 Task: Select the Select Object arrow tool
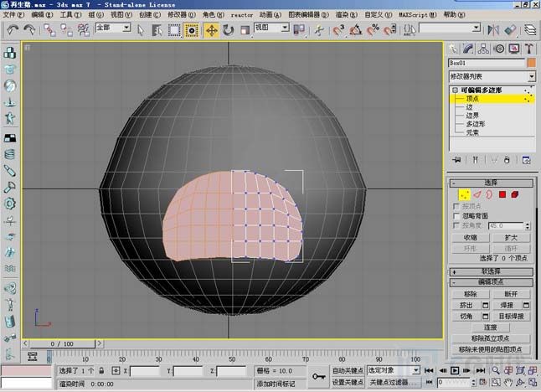(140, 30)
